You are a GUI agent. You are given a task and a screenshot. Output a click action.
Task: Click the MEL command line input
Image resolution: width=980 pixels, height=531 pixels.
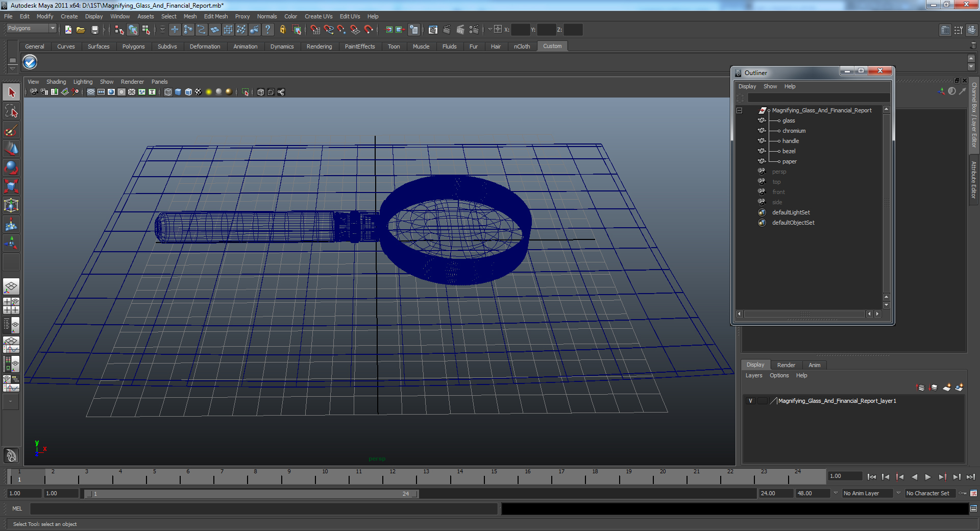pyautogui.click(x=264, y=509)
